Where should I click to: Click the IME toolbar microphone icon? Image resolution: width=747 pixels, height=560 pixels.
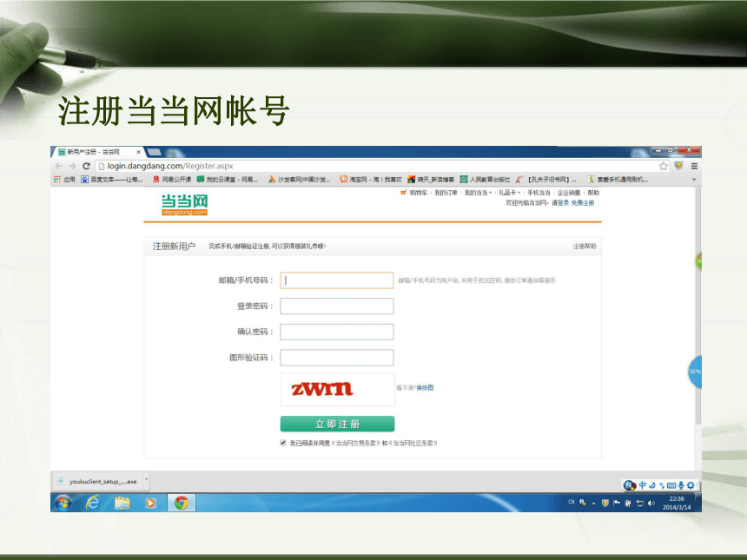[x=681, y=485]
